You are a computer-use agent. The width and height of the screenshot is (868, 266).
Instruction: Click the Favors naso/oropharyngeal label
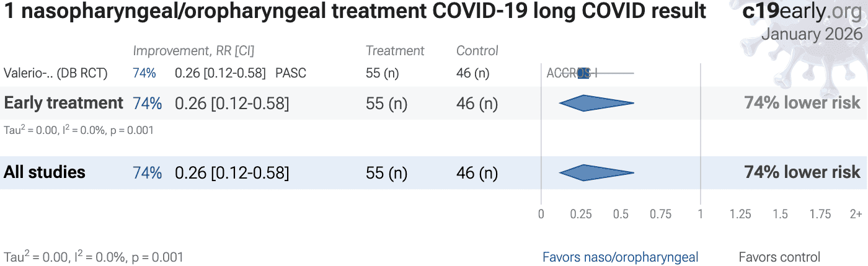tap(620, 257)
